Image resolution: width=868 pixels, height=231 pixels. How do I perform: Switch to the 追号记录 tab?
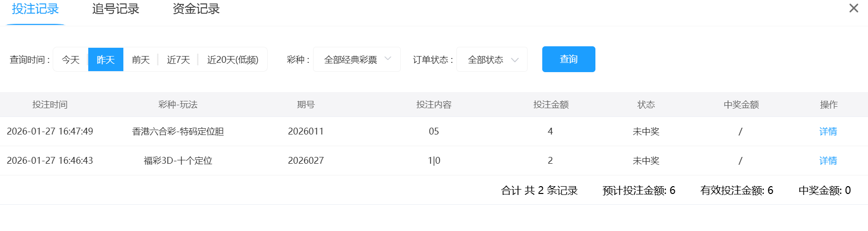pos(116,9)
